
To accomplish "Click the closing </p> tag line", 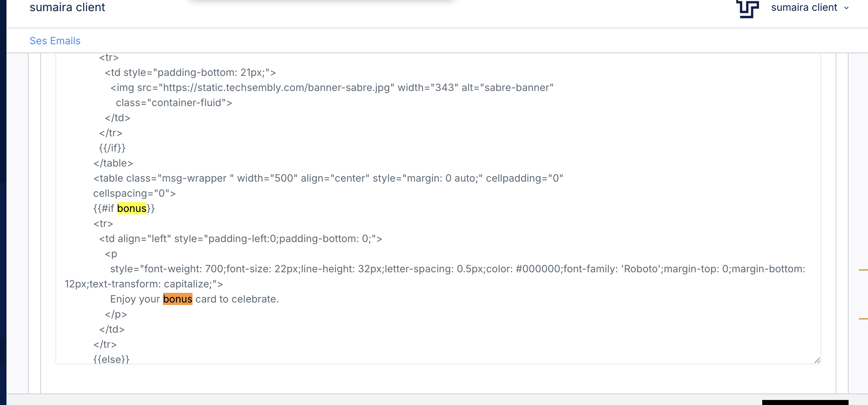I will [116, 314].
